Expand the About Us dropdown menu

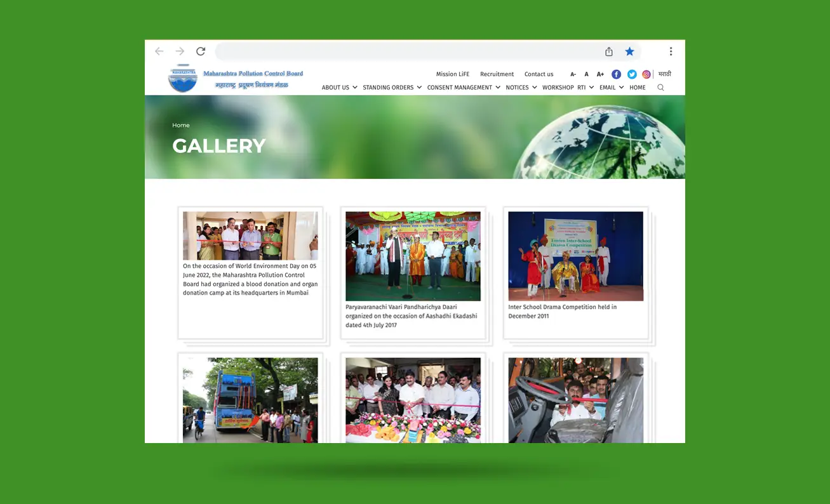[339, 88]
